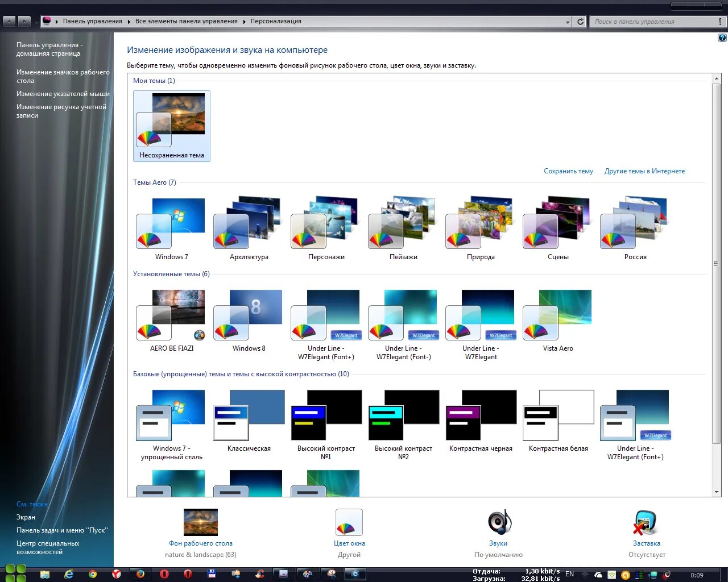Screen dimensions: 728x582
Task: Apply the Контрастная черная theme
Action: point(481,421)
